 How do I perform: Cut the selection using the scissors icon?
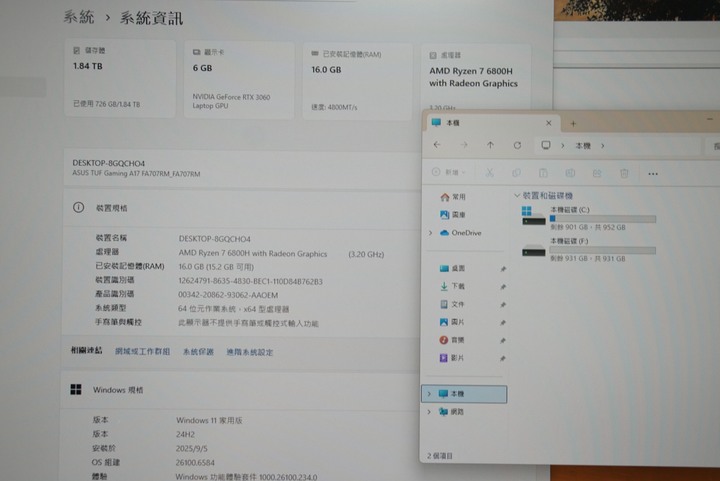point(489,173)
